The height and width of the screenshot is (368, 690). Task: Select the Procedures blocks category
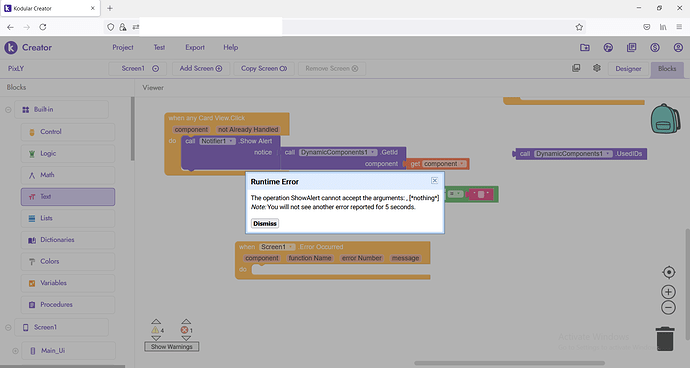(x=68, y=305)
